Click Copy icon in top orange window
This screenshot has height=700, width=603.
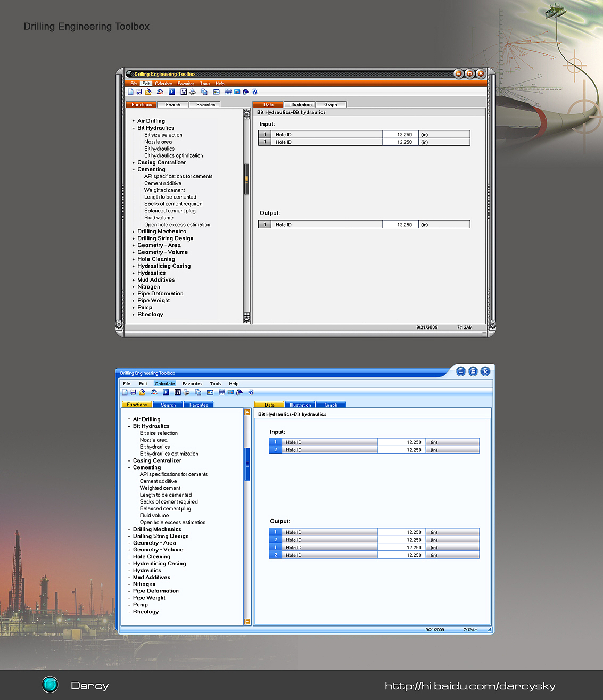[x=204, y=92]
